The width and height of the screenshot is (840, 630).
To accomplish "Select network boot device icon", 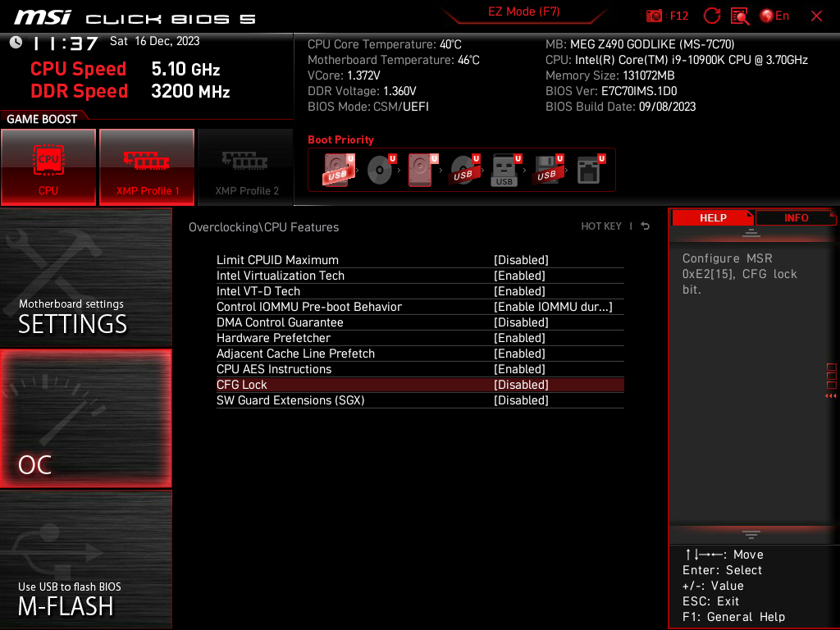I will tap(591, 170).
